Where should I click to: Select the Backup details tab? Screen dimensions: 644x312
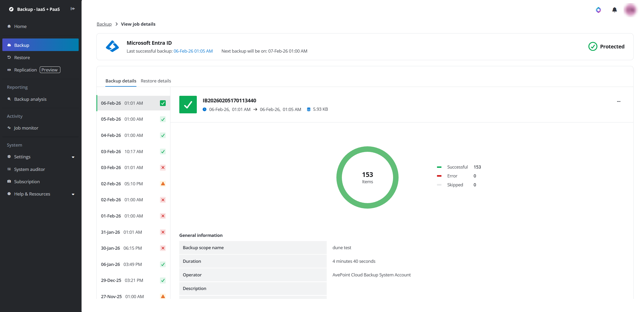pos(121,81)
